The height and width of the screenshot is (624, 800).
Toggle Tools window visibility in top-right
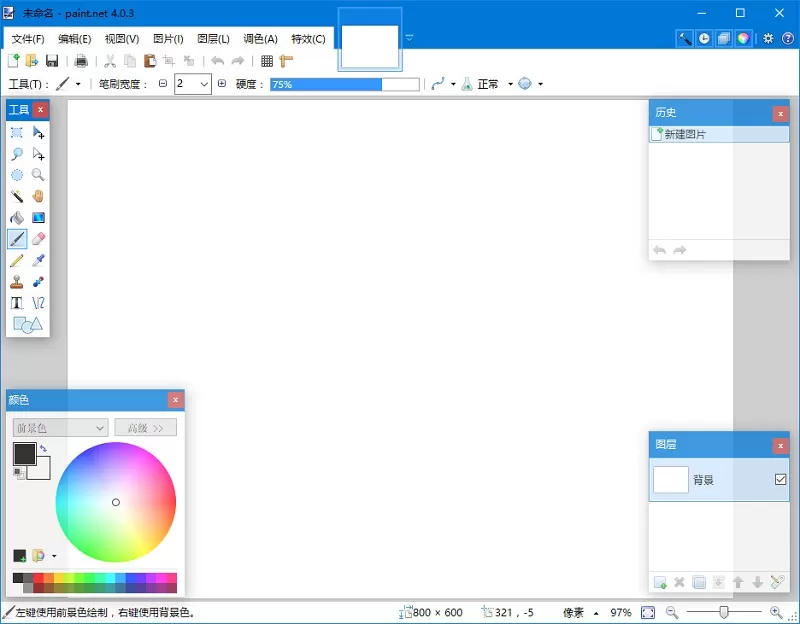click(685, 39)
